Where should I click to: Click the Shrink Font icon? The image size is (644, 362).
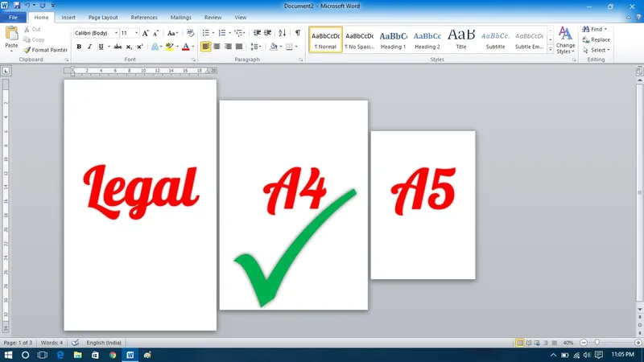pos(155,33)
